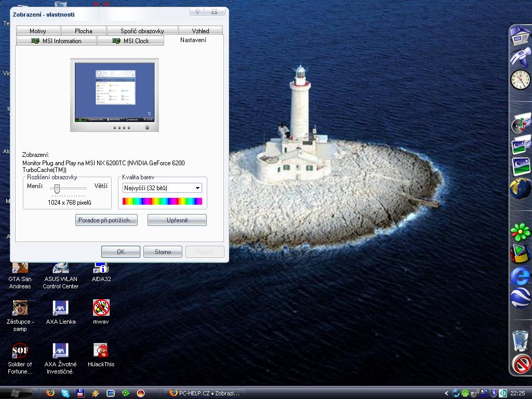The image size is (532, 399).
Task: Launch Internet Explorer from the dock
Action: [520, 276]
